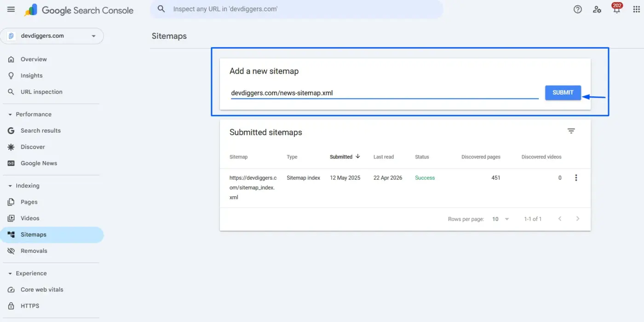Open three-dot menu for sitemap_index.xml row
644x322 pixels.
click(x=576, y=178)
